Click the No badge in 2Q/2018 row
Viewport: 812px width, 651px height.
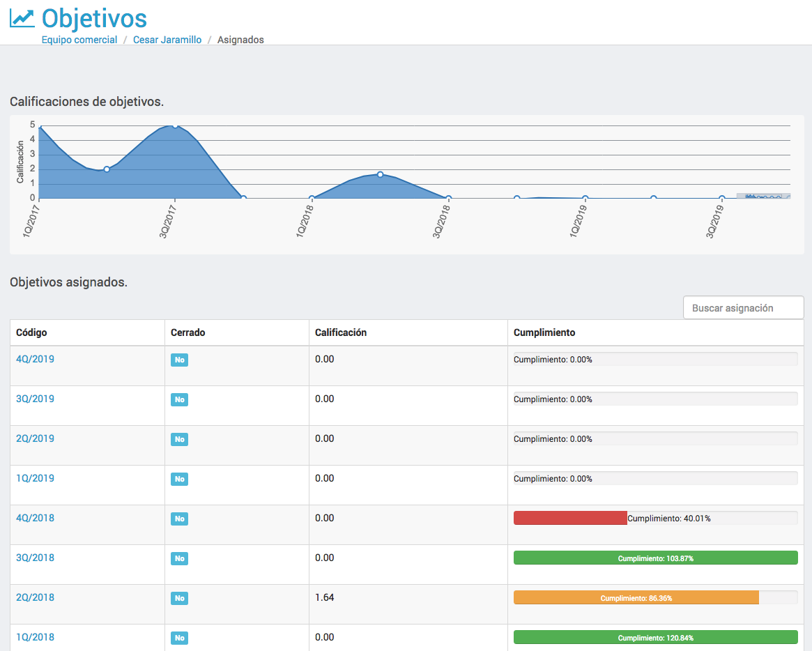[x=179, y=598]
